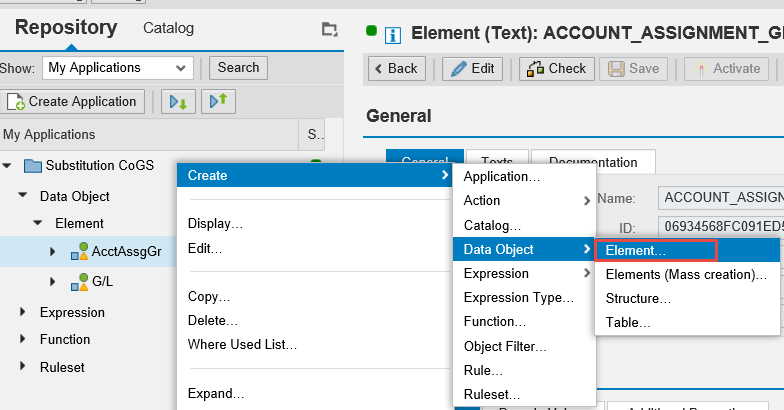The height and width of the screenshot is (410, 784).
Task: Click the element info icon in header
Action: tap(393, 35)
